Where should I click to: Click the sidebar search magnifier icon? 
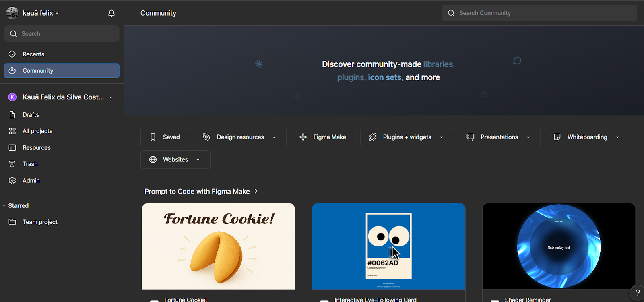(x=13, y=34)
